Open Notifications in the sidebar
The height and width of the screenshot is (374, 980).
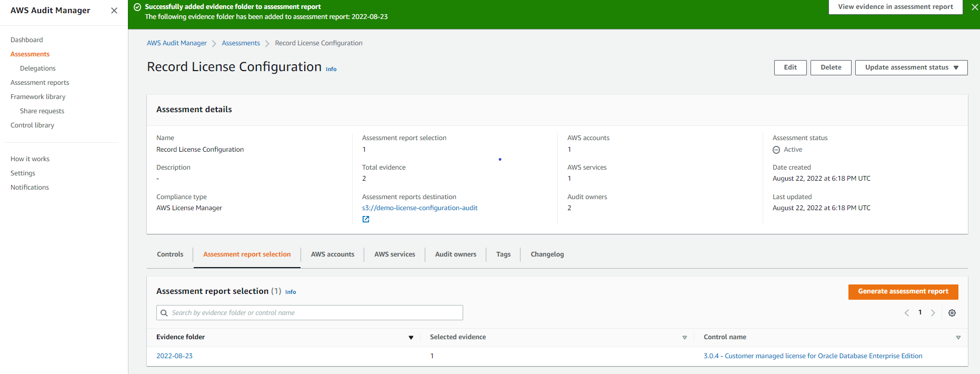[x=30, y=188]
